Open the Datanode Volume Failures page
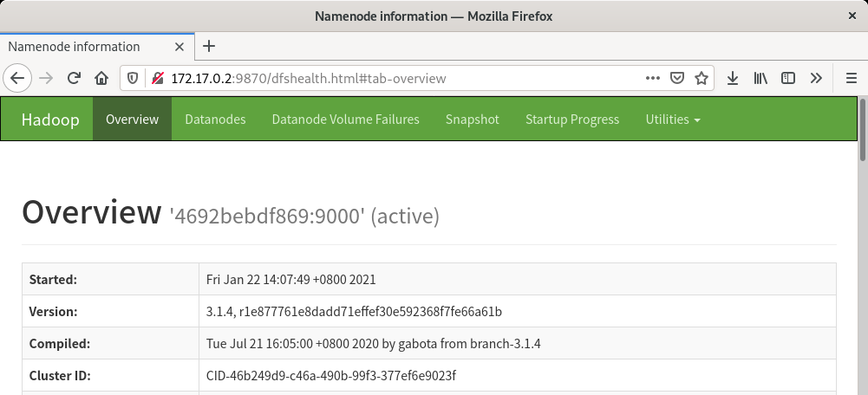The width and height of the screenshot is (868, 395). [x=345, y=120]
